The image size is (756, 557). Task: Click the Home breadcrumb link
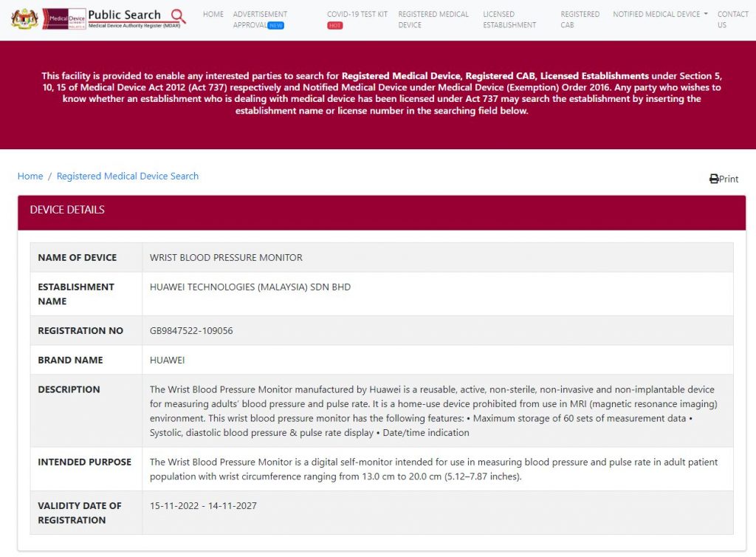pyautogui.click(x=30, y=176)
